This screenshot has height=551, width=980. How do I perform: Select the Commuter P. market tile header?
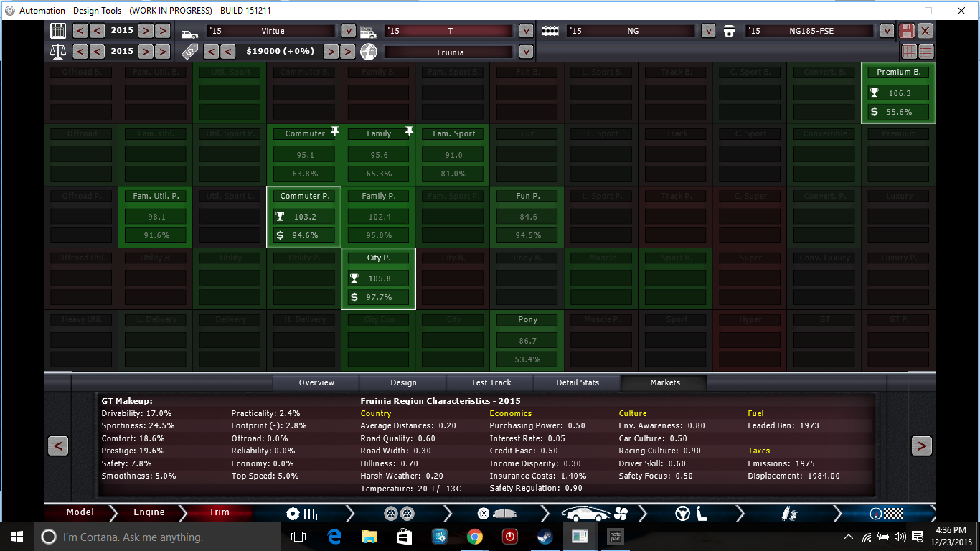click(305, 196)
